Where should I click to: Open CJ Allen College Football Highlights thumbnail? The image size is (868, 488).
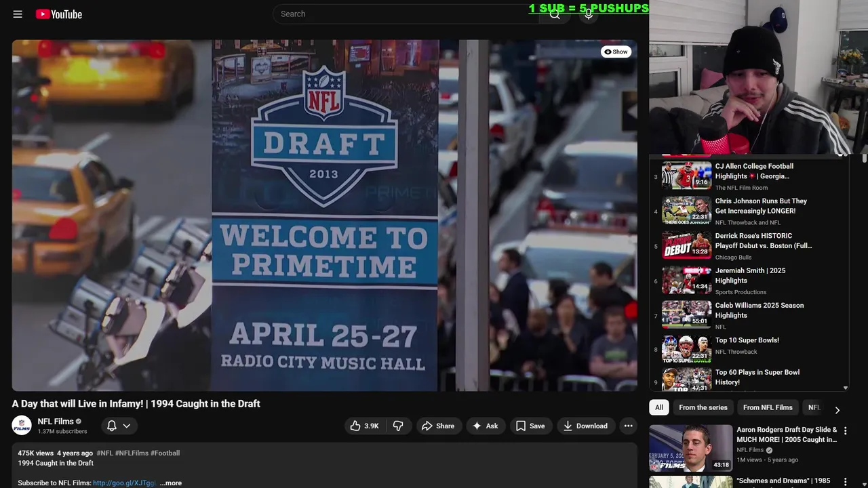coord(686,175)
